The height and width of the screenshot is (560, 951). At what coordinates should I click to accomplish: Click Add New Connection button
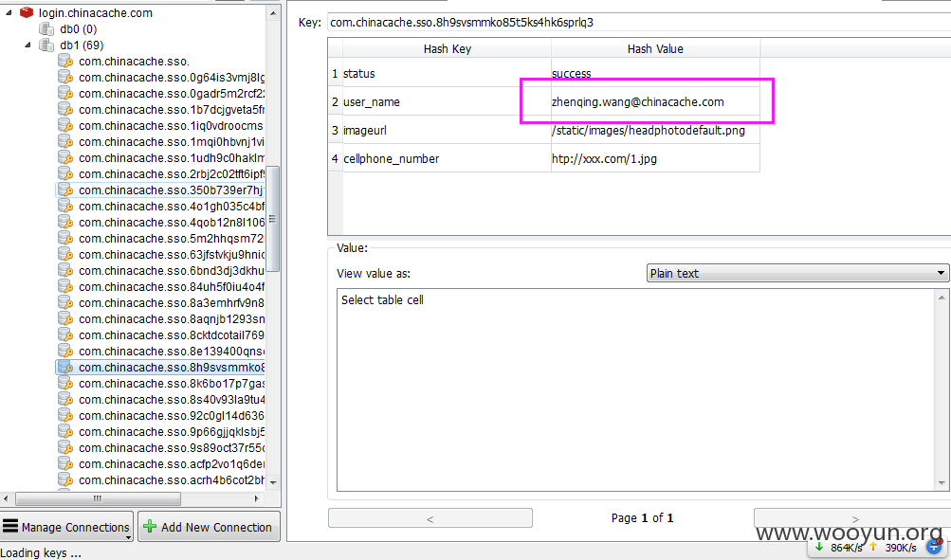(209, 527)
